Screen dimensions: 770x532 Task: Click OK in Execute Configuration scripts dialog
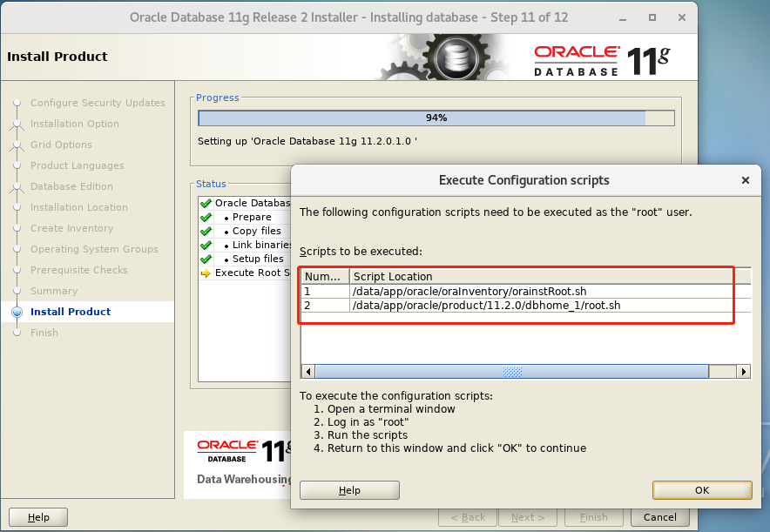coord(702,490)
